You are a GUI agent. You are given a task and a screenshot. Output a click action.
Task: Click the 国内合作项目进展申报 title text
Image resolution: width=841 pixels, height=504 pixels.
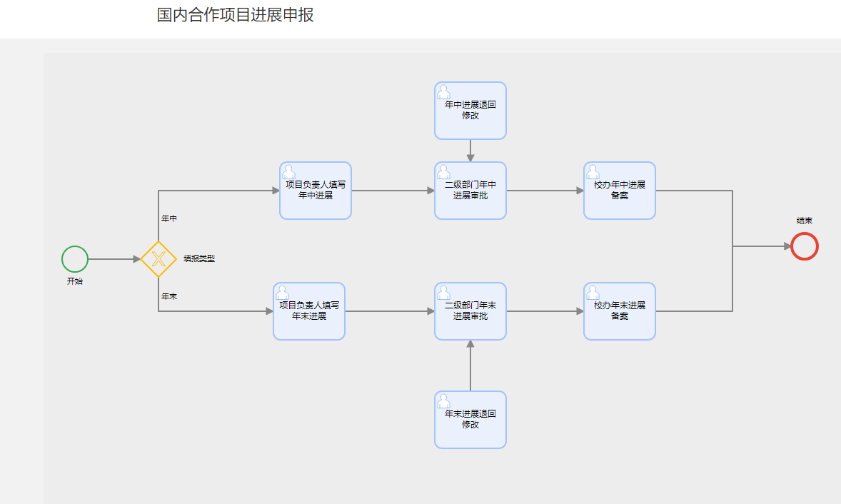233,14
